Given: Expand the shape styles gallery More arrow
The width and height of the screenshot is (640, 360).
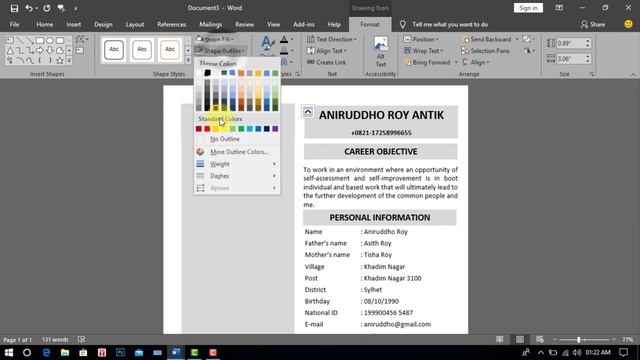Looking at the screenshot, I should pyautogui.click(x=188, y=60).
